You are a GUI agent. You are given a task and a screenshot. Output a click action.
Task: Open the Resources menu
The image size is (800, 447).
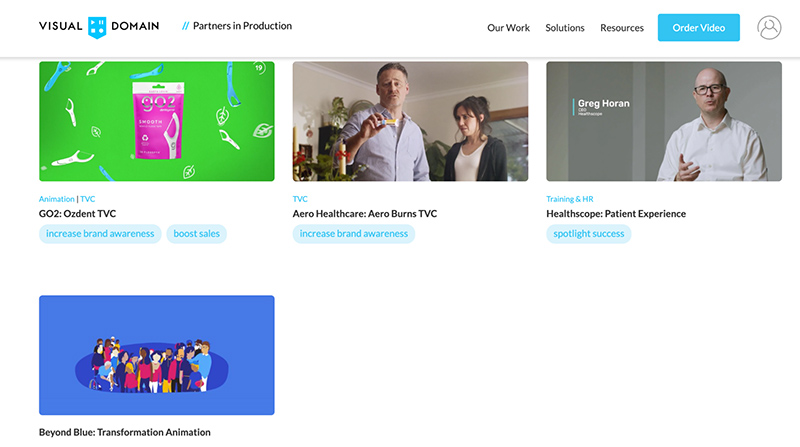point(621,28)
